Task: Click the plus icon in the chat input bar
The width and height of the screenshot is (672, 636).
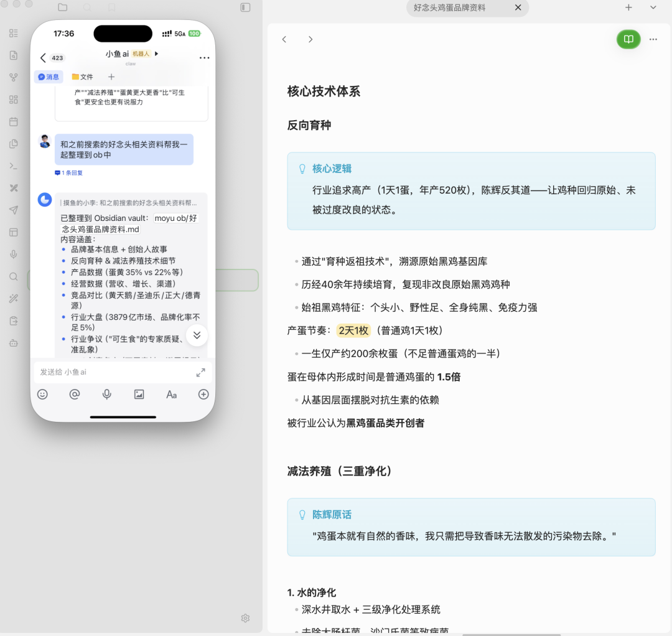Action: point(203,394)
